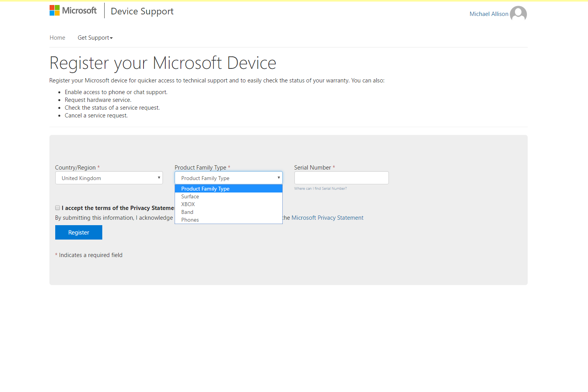
Task: Open the Device Support header link
Action: coord(142,11)
